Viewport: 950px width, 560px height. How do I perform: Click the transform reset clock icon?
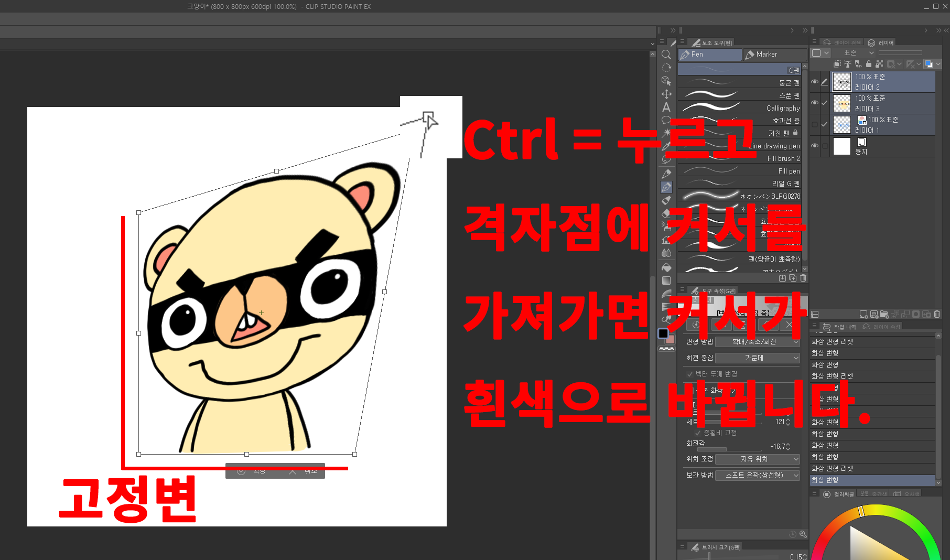click(696, 325)
